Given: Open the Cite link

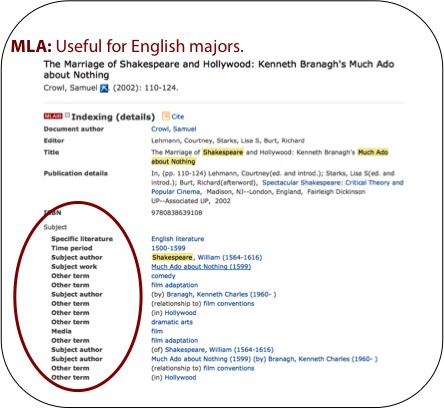Looking at the screenshot, I should pos(178,117).
